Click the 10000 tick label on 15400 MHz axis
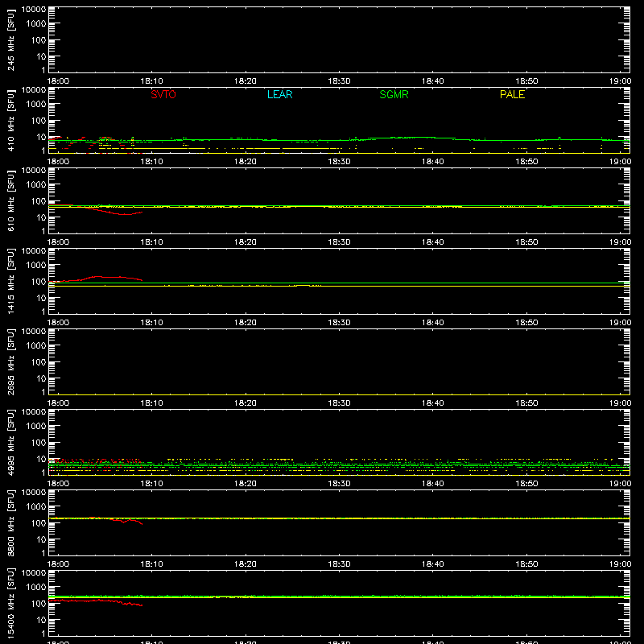This screenshot has height=644, width=644. 34,573
